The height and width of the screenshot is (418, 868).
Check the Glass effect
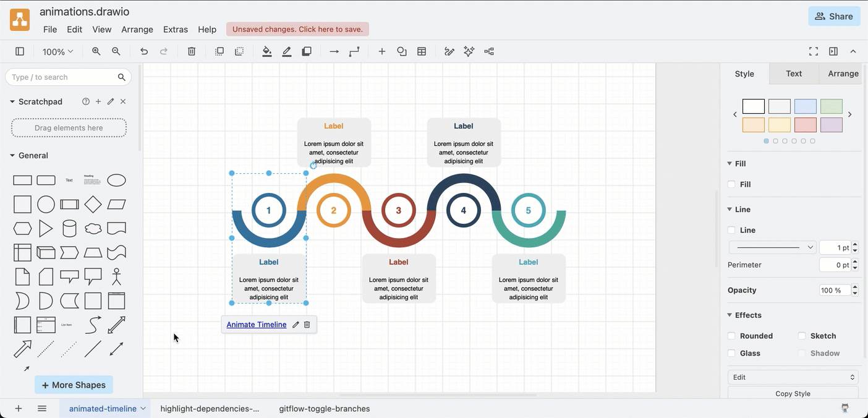click(731, 353)
